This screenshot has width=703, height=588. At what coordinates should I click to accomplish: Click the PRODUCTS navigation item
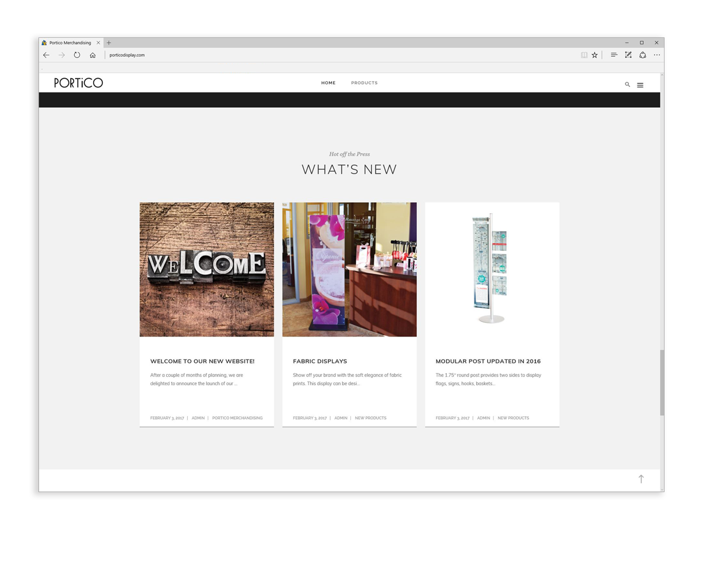(x=364, y=83)
